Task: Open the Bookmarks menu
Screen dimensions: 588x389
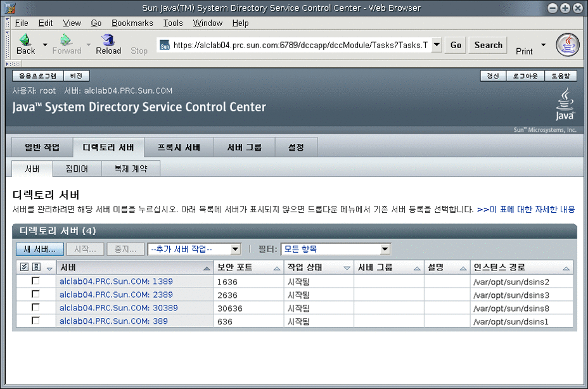Action: pos(132,23)
